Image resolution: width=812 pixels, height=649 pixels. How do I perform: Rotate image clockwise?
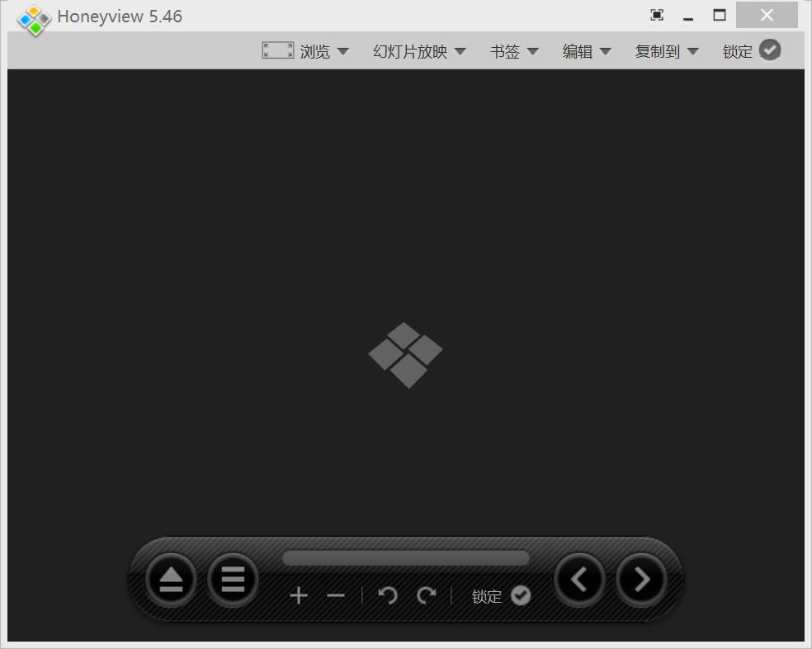click(426, 595)
